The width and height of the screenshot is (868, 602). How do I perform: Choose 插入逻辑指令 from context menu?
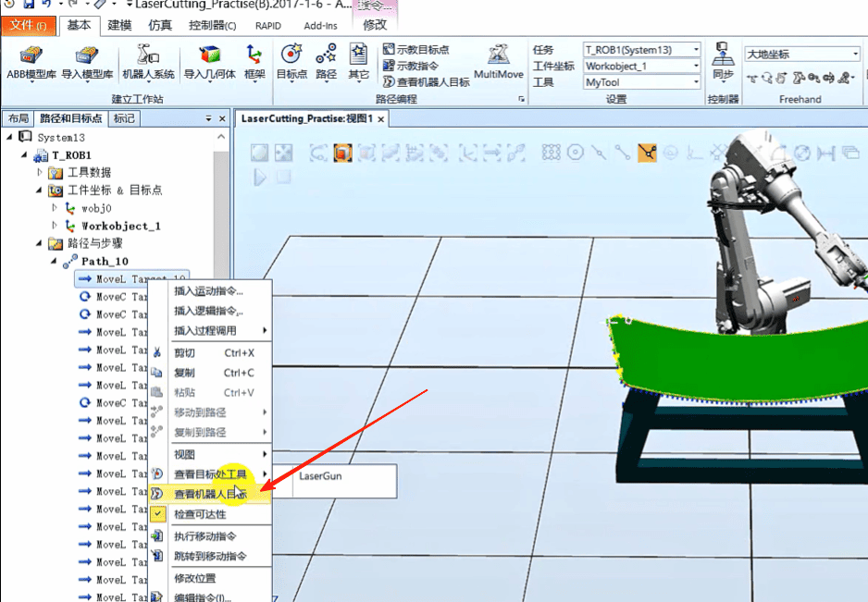coord(210,311)
